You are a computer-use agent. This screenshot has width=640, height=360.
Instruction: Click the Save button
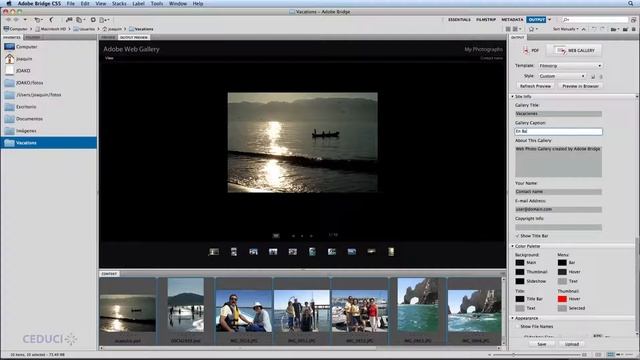click(x=541, y=344)
